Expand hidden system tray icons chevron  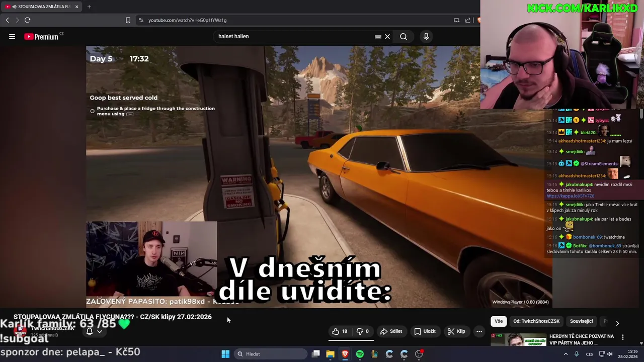coord(566,354)
